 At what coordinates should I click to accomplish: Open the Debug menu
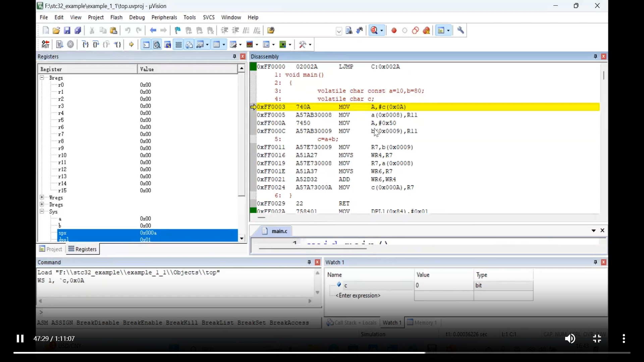[x=137, y=17]
